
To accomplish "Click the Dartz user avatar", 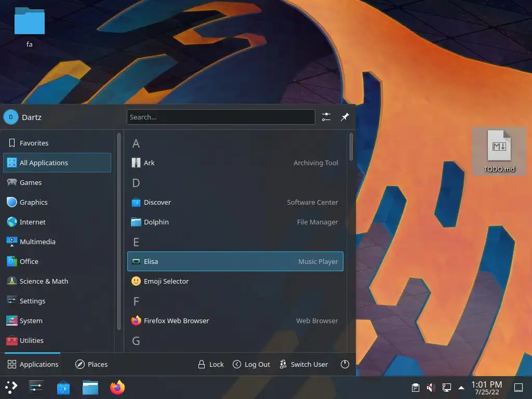I will tap(11, 117).
